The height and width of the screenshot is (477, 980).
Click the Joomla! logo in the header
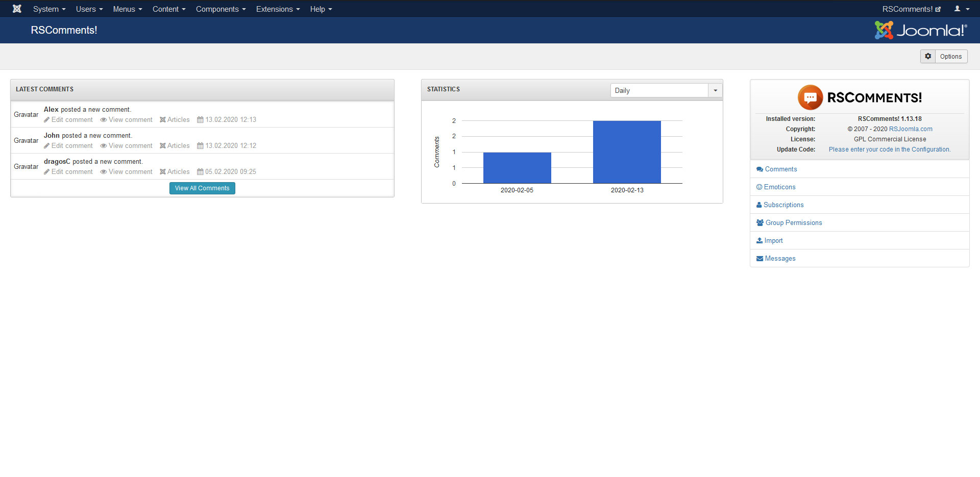click(921, 30)
